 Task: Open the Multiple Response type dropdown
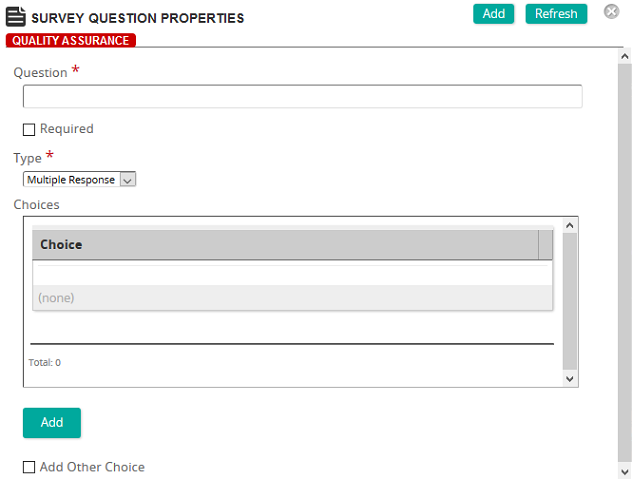tap(79, 179)
